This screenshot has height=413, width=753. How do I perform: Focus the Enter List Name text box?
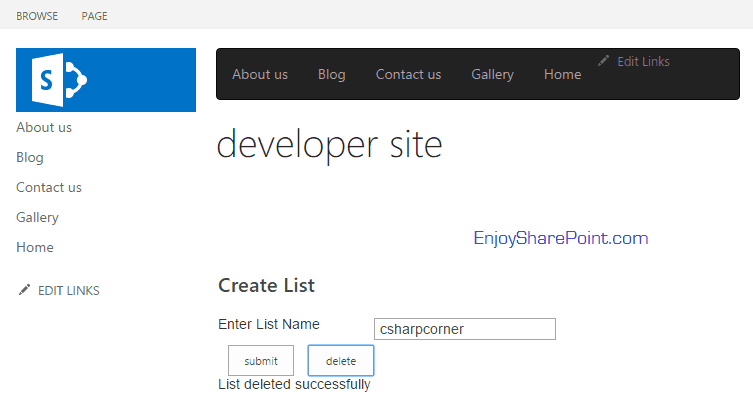point(464,329)
